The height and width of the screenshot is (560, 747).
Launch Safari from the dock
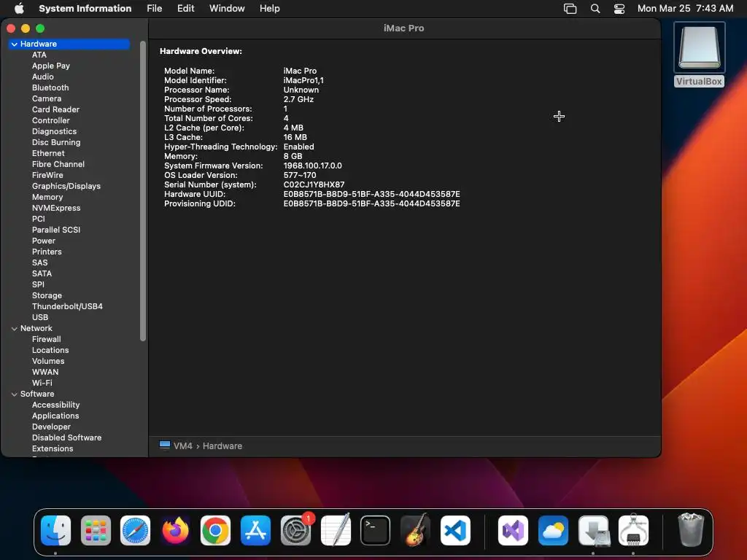pyautogui.click(x=135, y=530)
